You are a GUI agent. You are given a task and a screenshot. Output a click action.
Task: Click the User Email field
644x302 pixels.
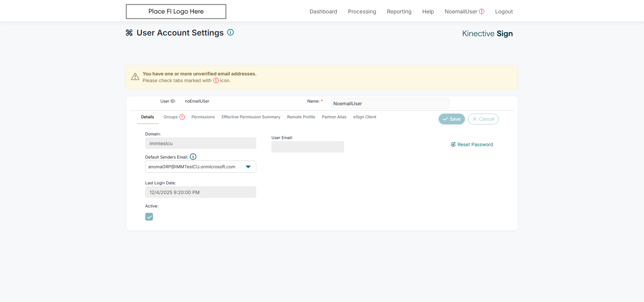tap(308, 147)
